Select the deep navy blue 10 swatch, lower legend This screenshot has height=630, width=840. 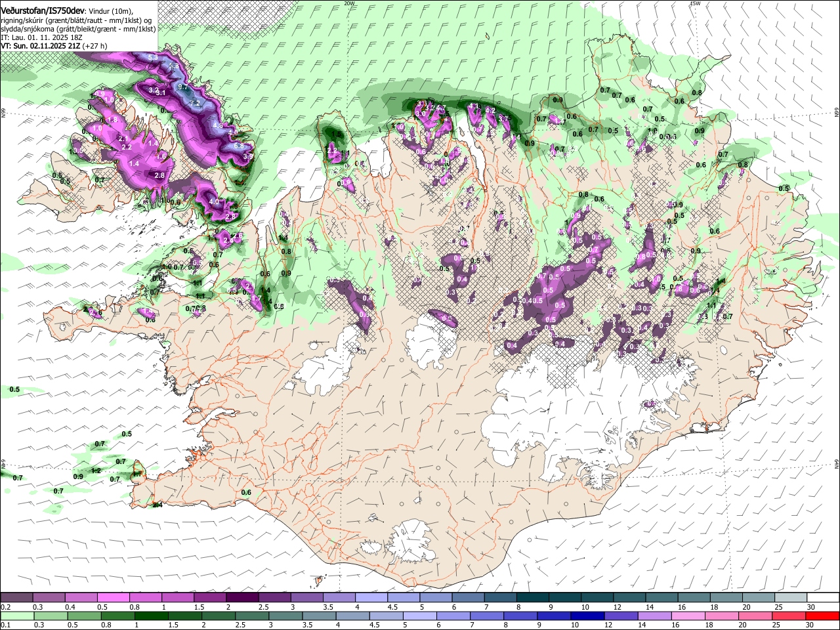(x=587, y=616)
